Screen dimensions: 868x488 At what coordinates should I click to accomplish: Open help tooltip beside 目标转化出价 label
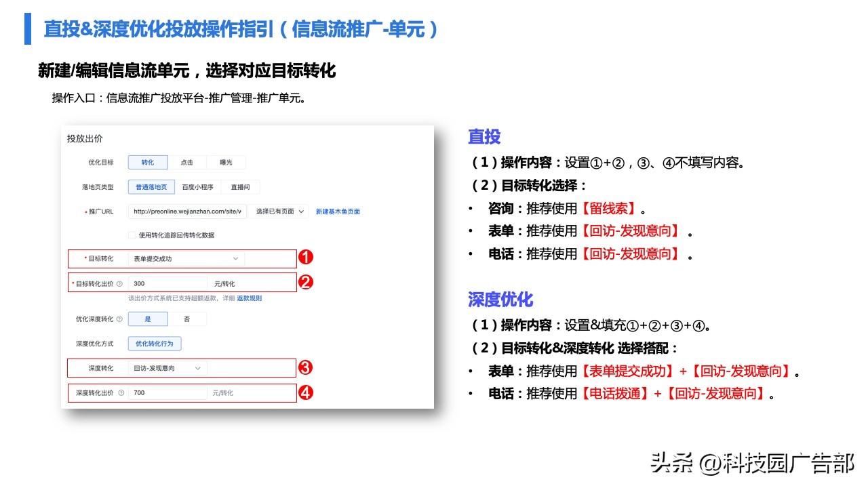click(x=119, y=283)
